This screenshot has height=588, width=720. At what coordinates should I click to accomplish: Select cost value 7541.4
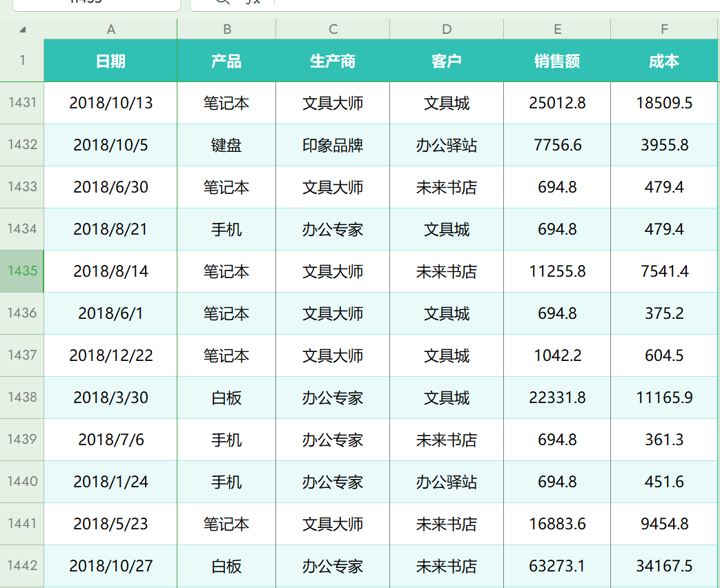pyautogui.click(x=665, y=271)
